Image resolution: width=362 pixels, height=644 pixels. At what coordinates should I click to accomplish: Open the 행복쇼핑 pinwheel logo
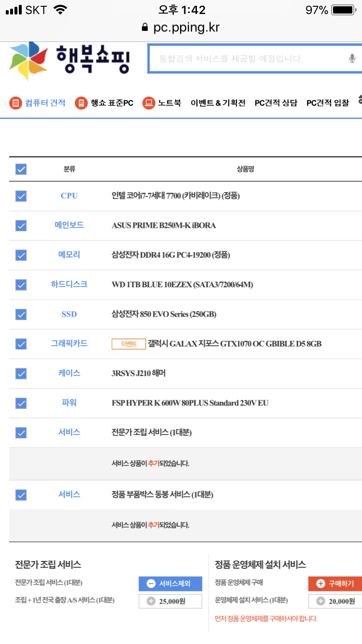point(28,60)
